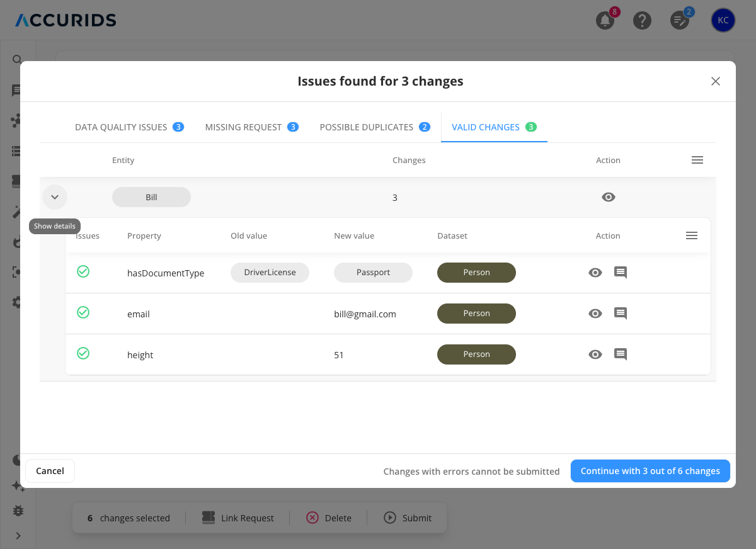
Task: Open the notifications bell with 8 alerts
Action: click(x=604, y=20)
